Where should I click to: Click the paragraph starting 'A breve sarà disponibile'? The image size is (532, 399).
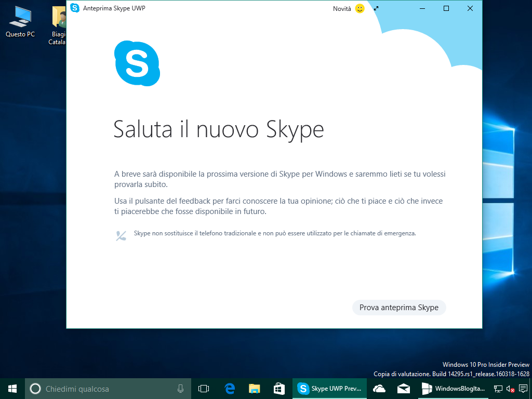point(280,179)
